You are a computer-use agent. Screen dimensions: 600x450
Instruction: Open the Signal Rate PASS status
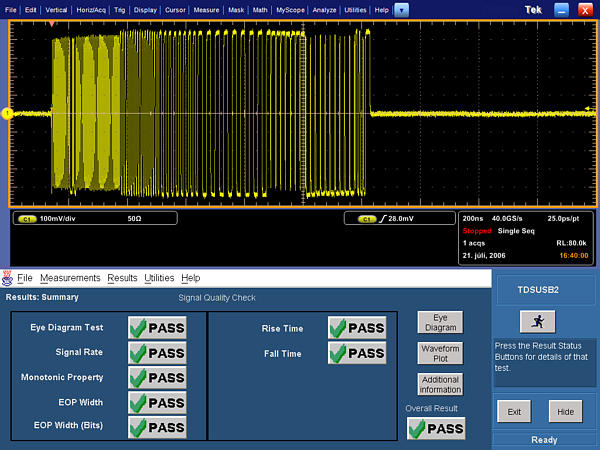tap(157, 352)
